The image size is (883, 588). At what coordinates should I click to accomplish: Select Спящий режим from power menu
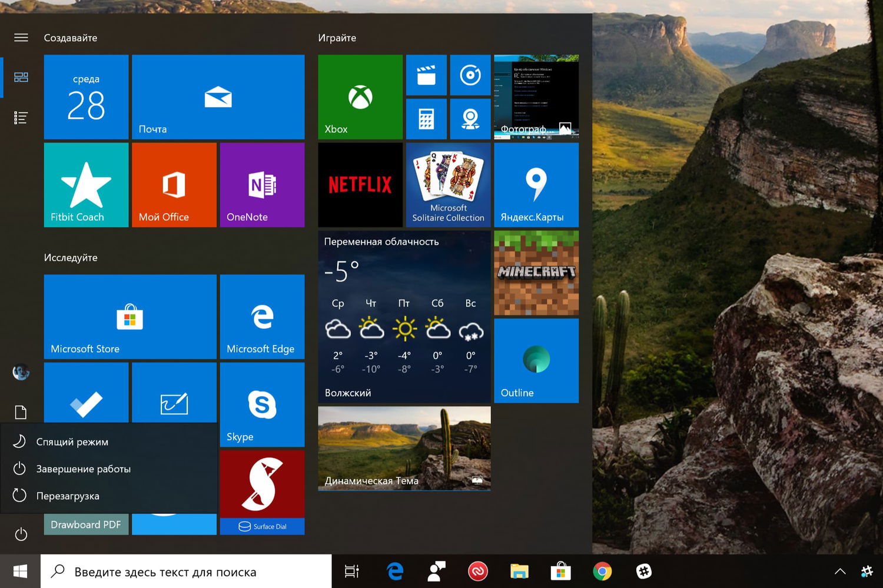tap(72, 441)
